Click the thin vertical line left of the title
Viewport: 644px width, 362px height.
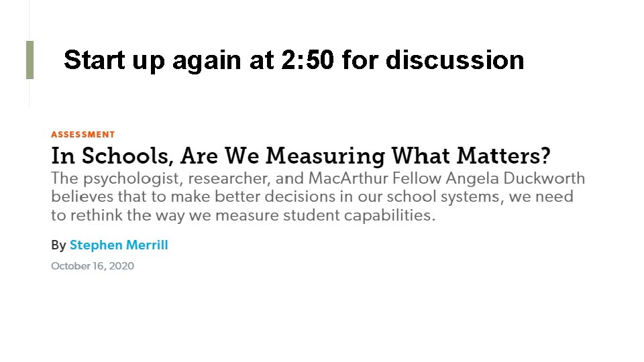pos(29,94)
